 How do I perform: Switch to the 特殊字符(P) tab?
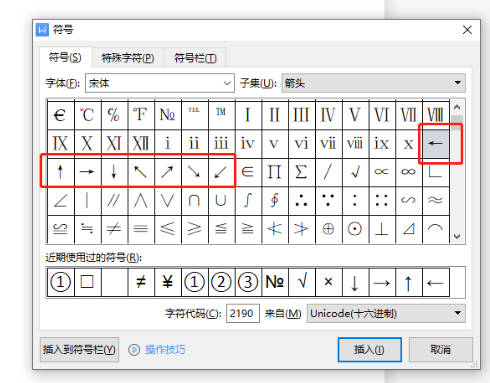128,58
